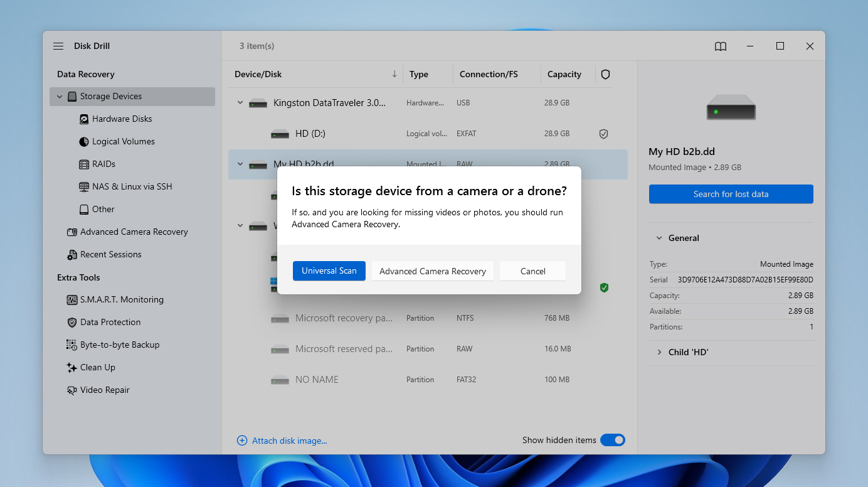
Task: Click the My HD b2b.dd title in details panel
Action: click(682, 151)
